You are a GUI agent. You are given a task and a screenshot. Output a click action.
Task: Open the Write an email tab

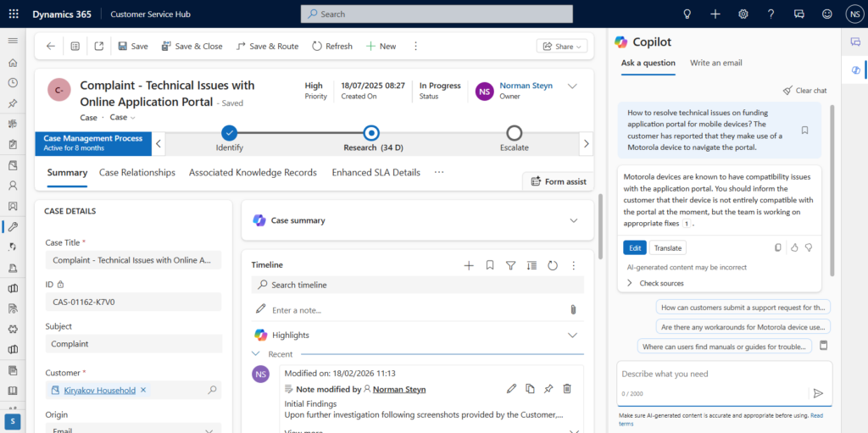(x=715, y=63)
